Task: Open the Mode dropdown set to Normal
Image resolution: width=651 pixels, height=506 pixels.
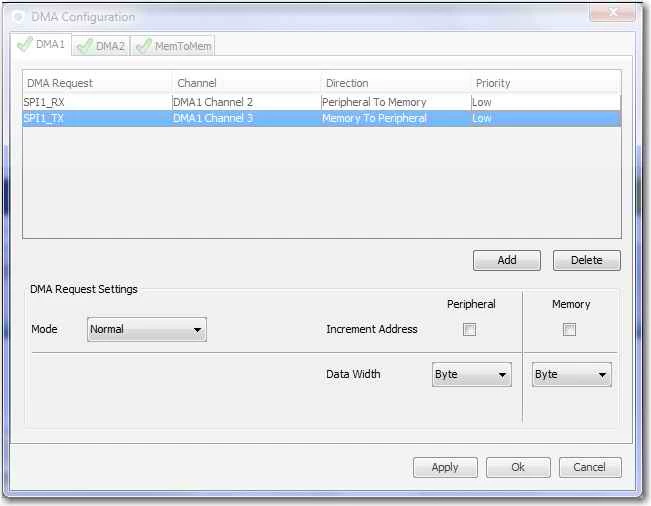Action: pos(147,330)
